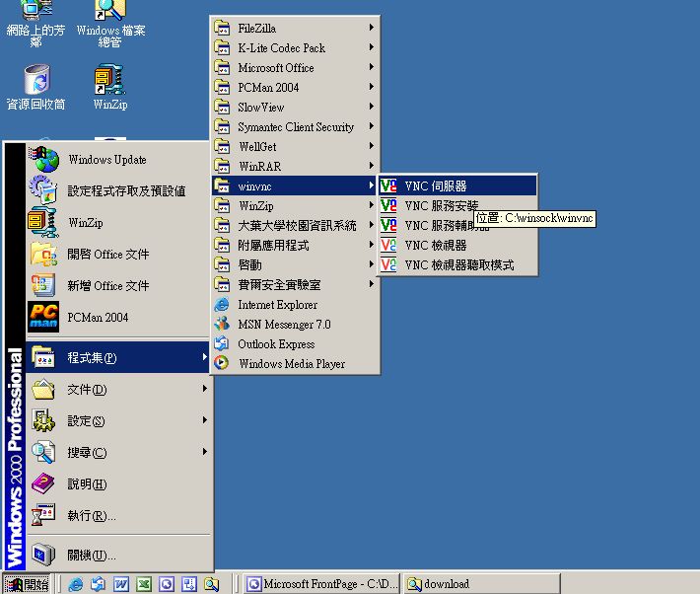
Task: Click the VNC 伺服器 green VNC icon
Action: tap(387, 186)
